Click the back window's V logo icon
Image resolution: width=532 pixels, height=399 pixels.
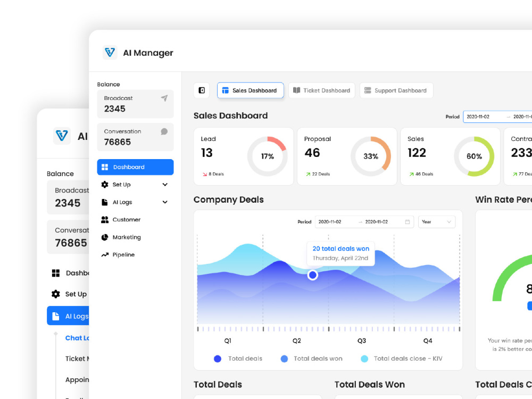62,136
